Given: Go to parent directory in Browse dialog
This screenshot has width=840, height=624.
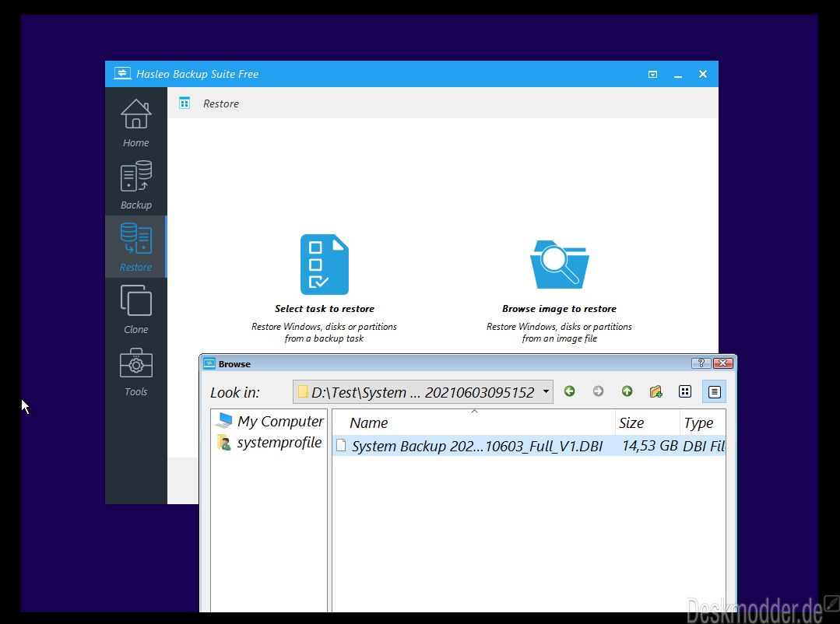Looking at the screenshot, I should point(627,391).
